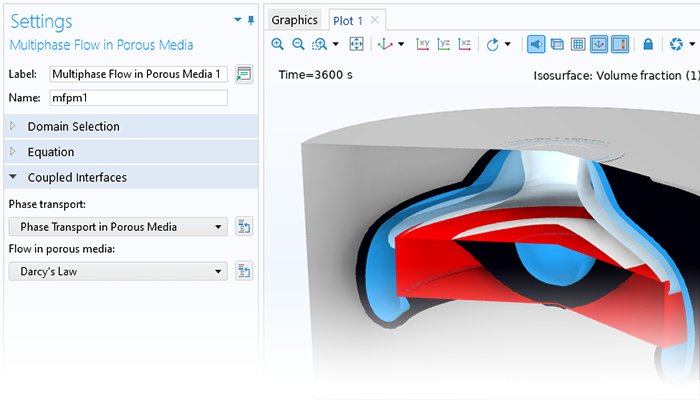700x400 pixels.
Task: Toggle the scene light button
Action: [536, 44]
